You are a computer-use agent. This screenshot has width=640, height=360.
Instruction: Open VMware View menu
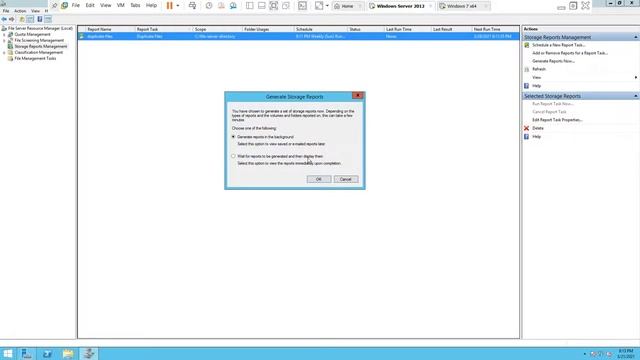[105, 5]
